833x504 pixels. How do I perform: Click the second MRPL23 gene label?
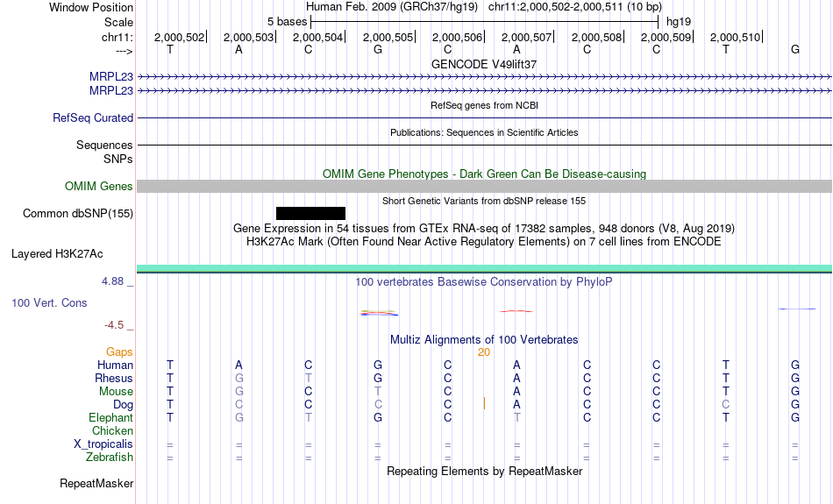[x=111, y=91]
